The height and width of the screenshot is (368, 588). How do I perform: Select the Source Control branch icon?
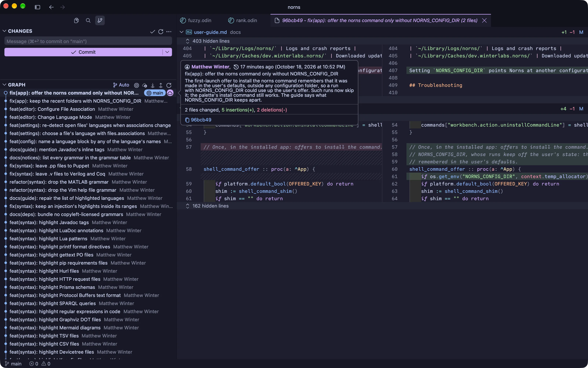[x=100, y=20]
